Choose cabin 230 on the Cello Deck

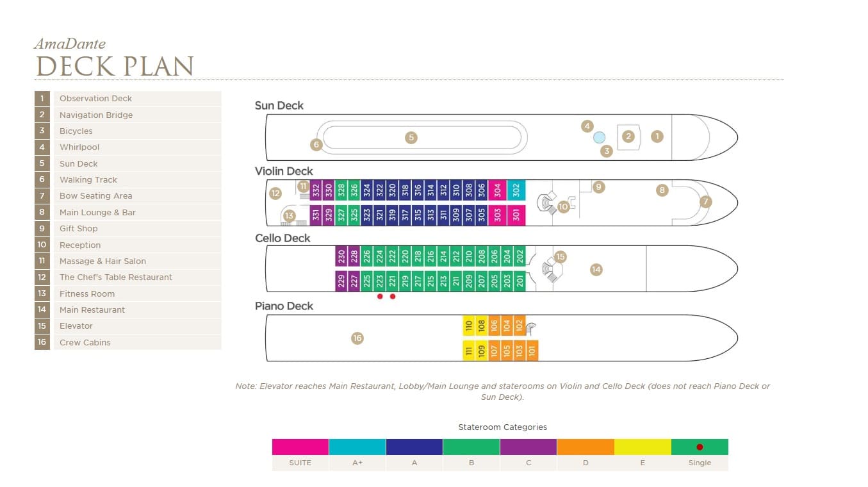coord(341,256)
